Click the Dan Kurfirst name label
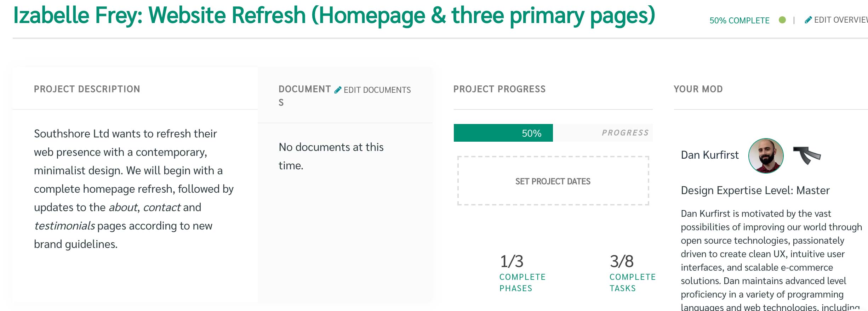This screenshot has width=868, height=311. pos(710,155)
